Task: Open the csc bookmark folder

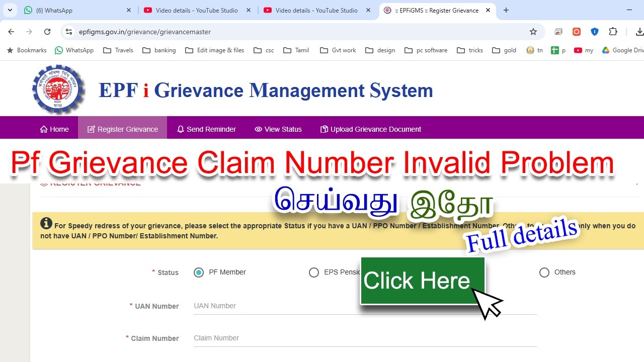Action: coord(264,50)
